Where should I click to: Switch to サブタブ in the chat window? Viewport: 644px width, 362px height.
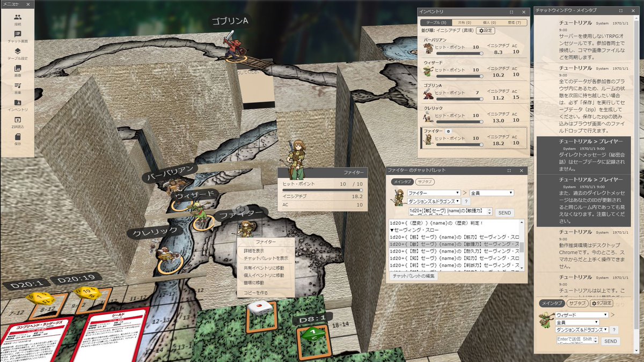point(577,303)
